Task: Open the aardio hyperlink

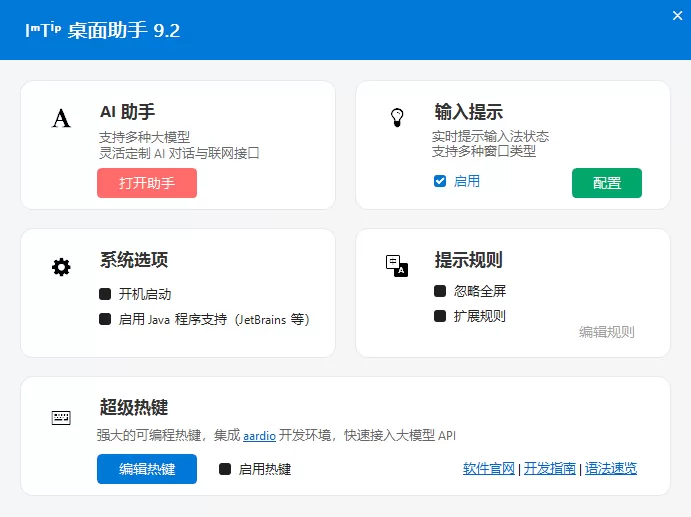Action: click(260, 436)
